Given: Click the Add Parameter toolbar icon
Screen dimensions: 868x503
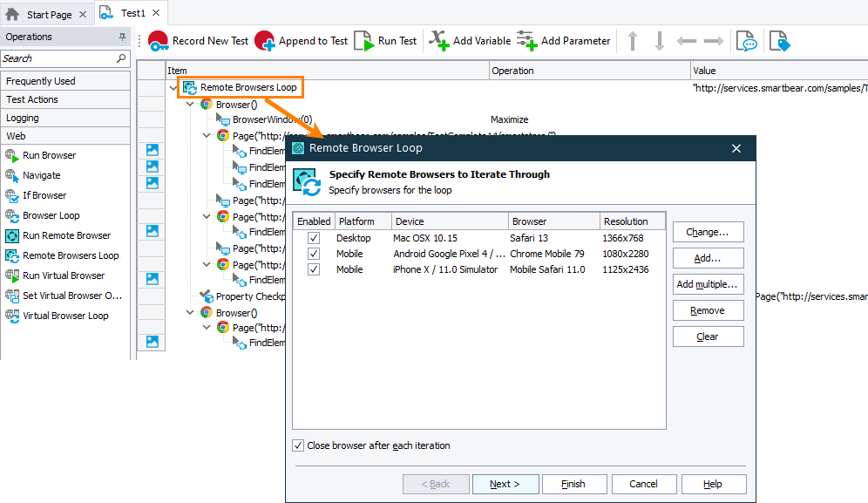Looking at the screenshot, I should 526,40.
